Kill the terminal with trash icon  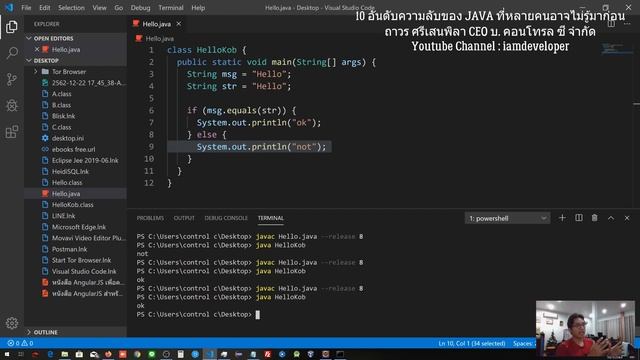595,218
